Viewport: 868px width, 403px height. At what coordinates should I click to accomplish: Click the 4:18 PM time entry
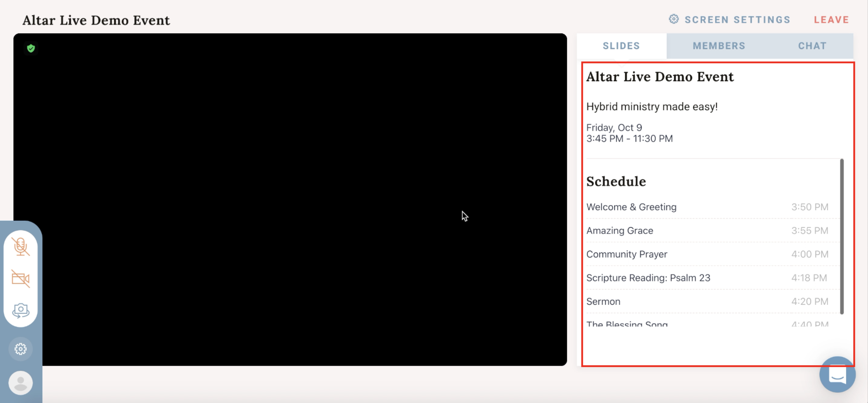point(809,278)
